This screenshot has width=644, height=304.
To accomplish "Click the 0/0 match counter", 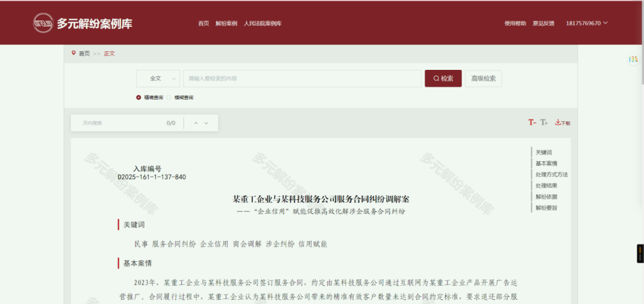I will 171,123.
